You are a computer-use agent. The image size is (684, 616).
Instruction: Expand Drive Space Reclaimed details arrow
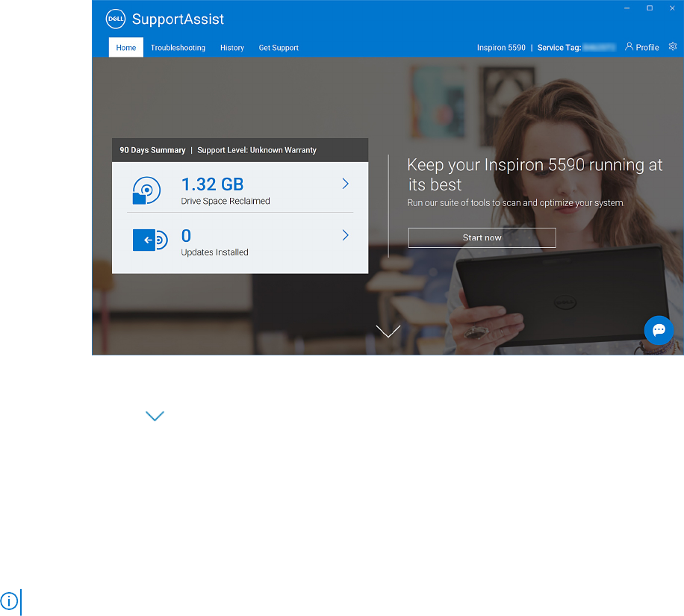tap(346, 184)
